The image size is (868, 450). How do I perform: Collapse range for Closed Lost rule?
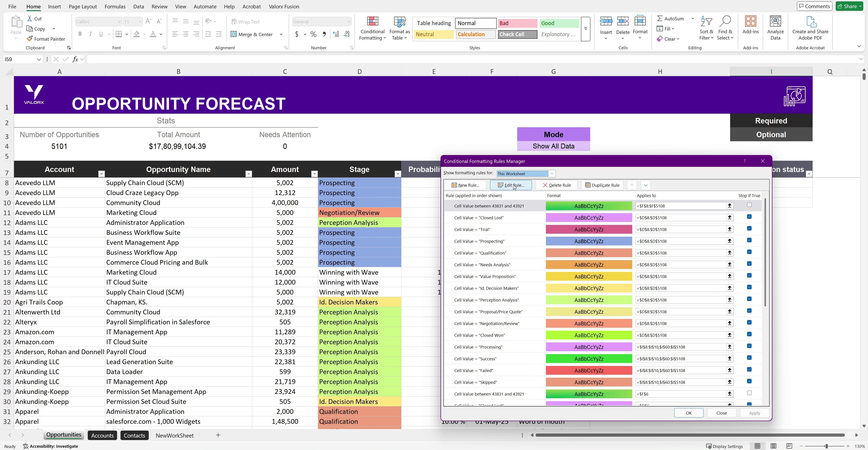(x=729, y=218)
